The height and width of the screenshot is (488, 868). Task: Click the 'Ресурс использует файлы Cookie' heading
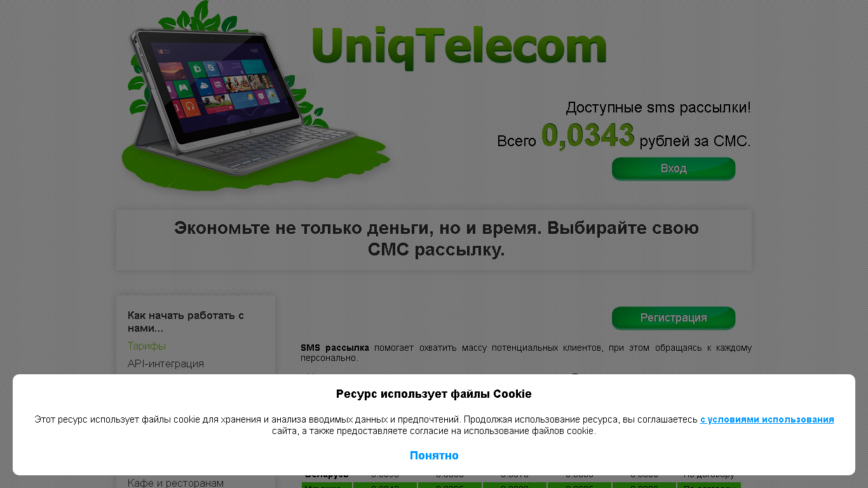(x=434, y=394)
